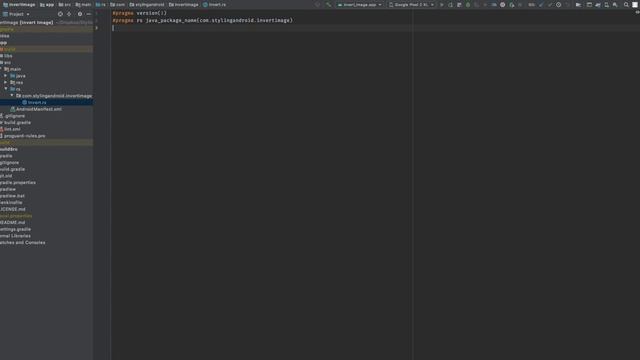Image resolution: width=640 pixels, height=360 pixels.
Task: Select settings.gradle in project tree
Action: [x=16, y=229]
